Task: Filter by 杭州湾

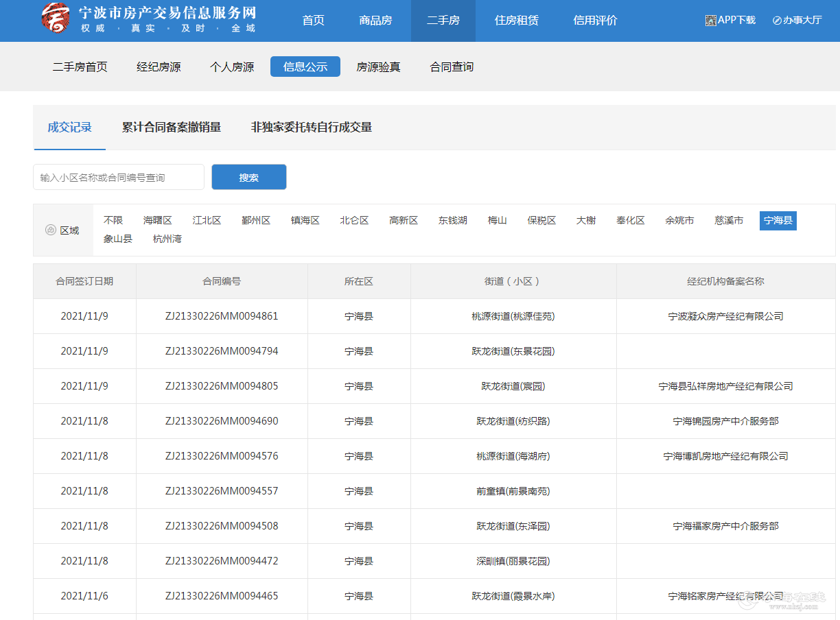Action: pos(167,239)
